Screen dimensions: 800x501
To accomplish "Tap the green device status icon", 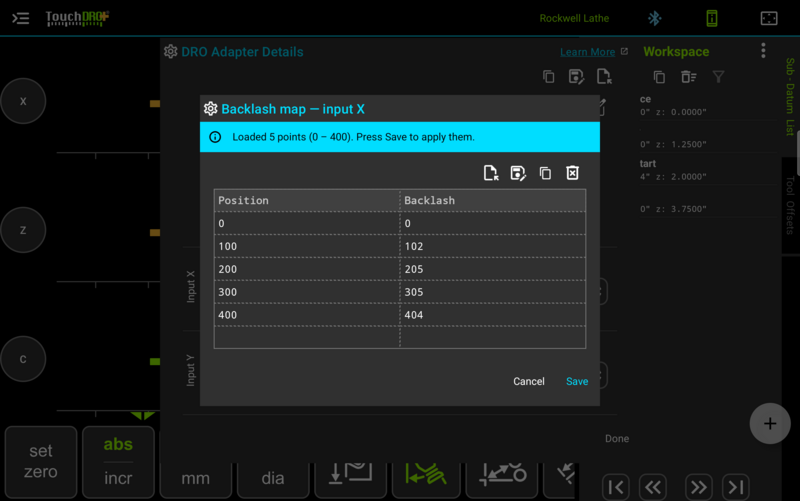I will [712, 18].
